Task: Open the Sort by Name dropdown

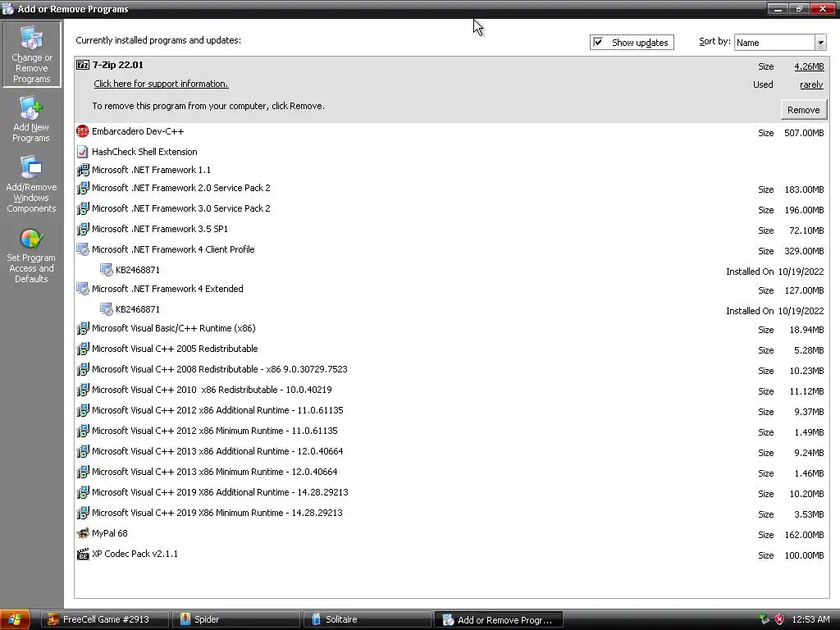Action: [820, 43]
